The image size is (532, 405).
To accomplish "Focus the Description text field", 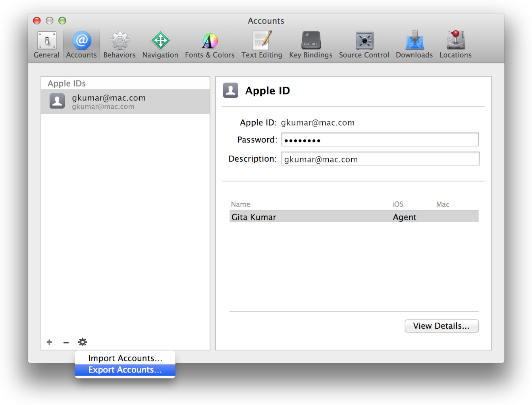I will [x=380, y=159].
